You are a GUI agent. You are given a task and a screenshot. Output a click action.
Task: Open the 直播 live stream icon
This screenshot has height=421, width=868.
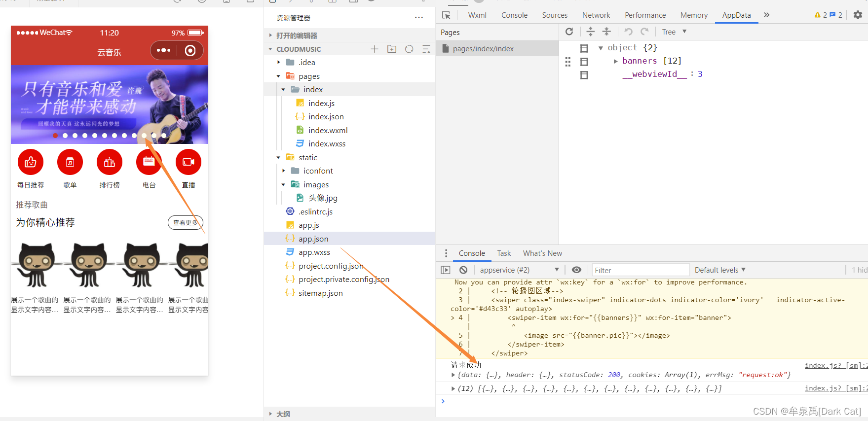click(x=189, y=162)
